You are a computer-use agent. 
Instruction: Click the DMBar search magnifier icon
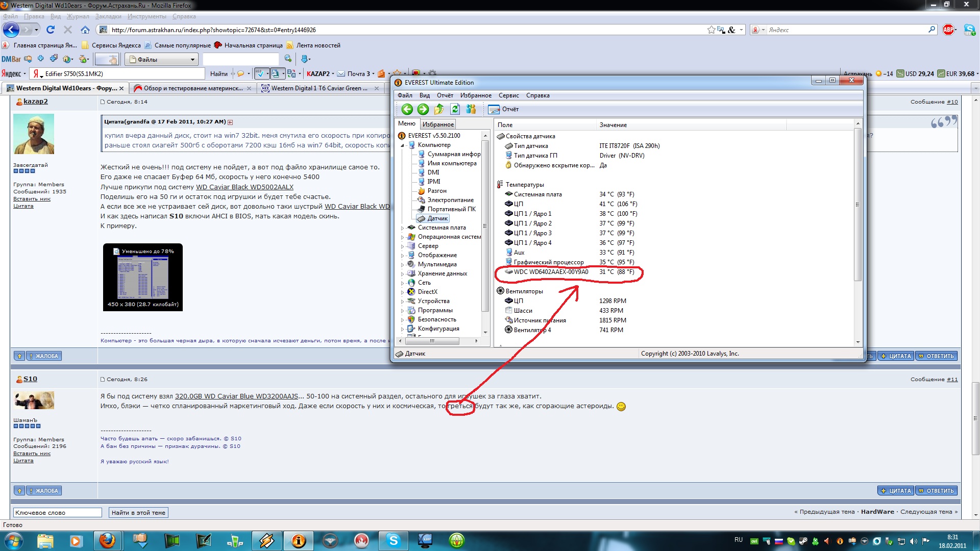click(288, 59)
